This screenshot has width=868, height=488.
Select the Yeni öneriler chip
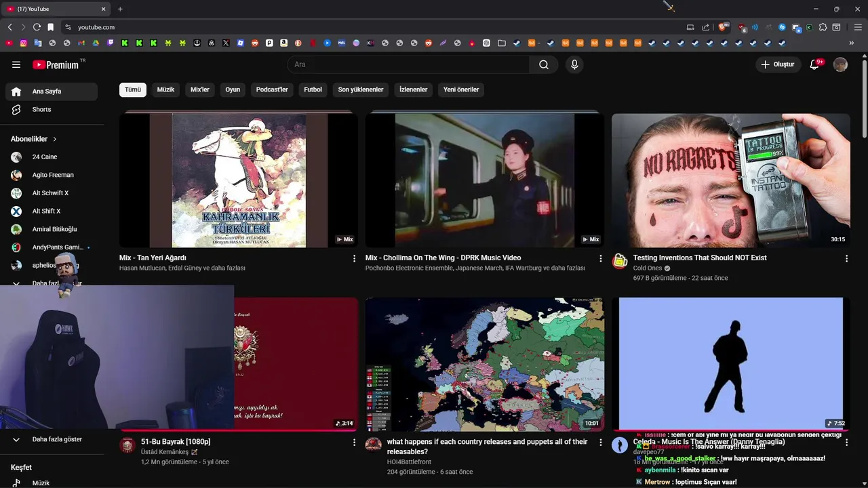461,89
